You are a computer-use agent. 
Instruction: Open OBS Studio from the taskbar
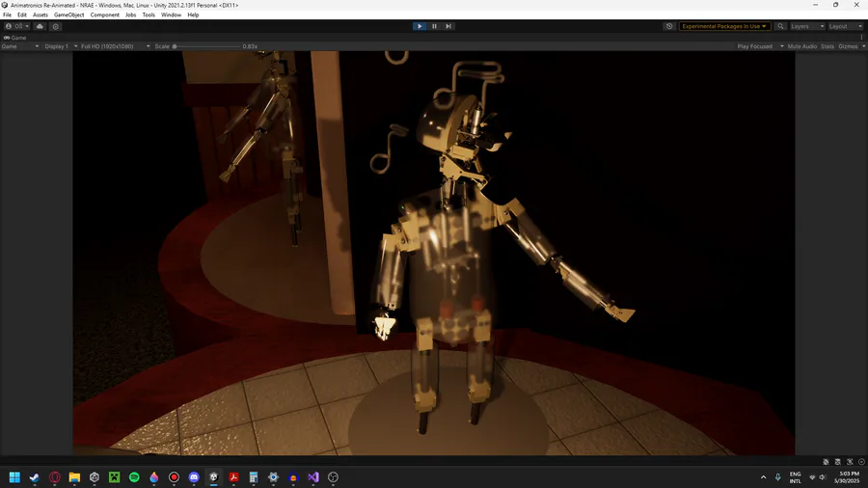[334, 477]
